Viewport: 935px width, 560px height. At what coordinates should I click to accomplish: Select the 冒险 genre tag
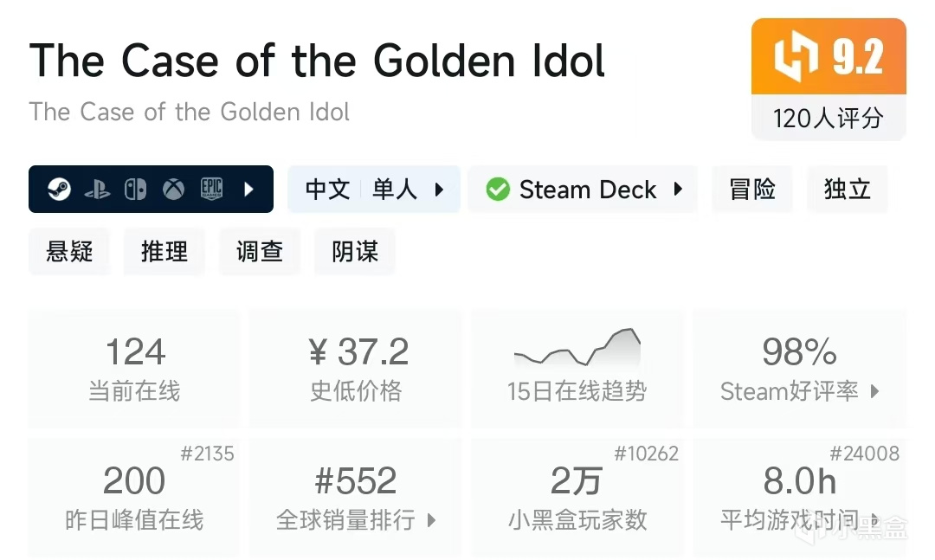[x=752, y=190]
